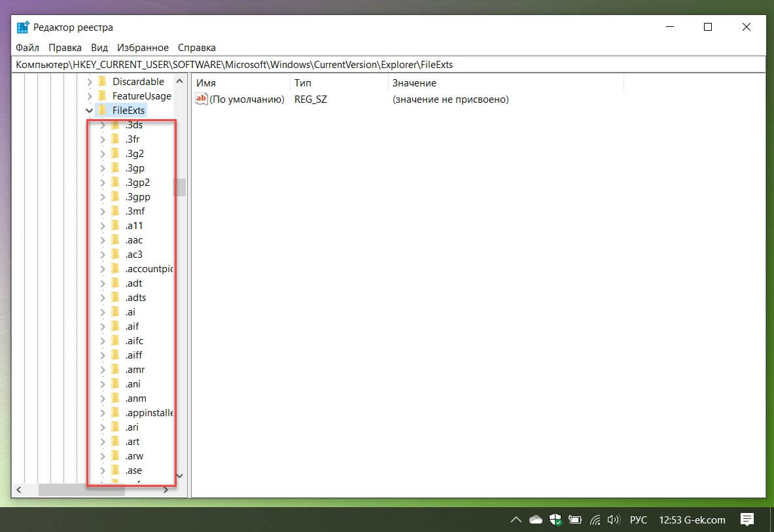774x532 pixels.
Task: Expand the FeatureUsage tree node
Action: click(x=90, y=96)
